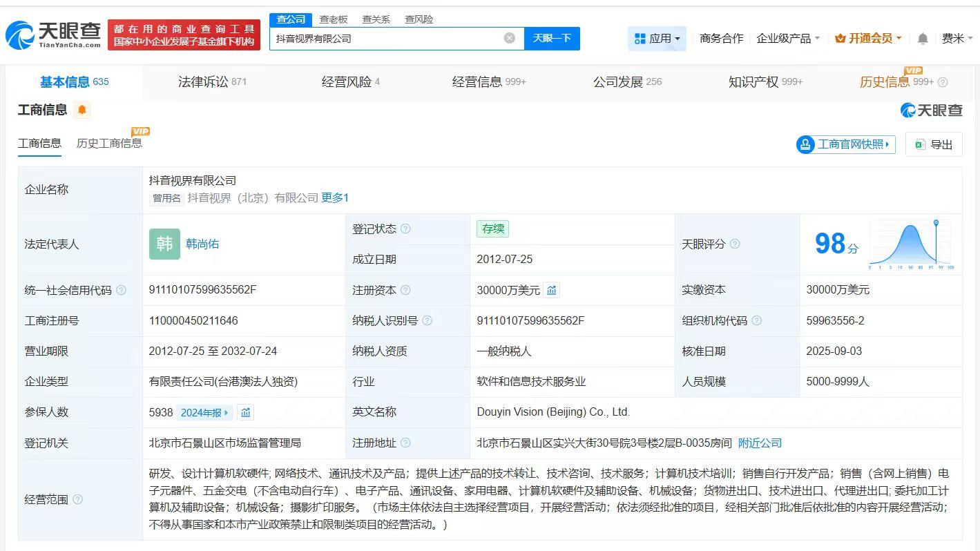Click the chart icon beside 2024年报
Screen dimensions: 980x551
247,412
